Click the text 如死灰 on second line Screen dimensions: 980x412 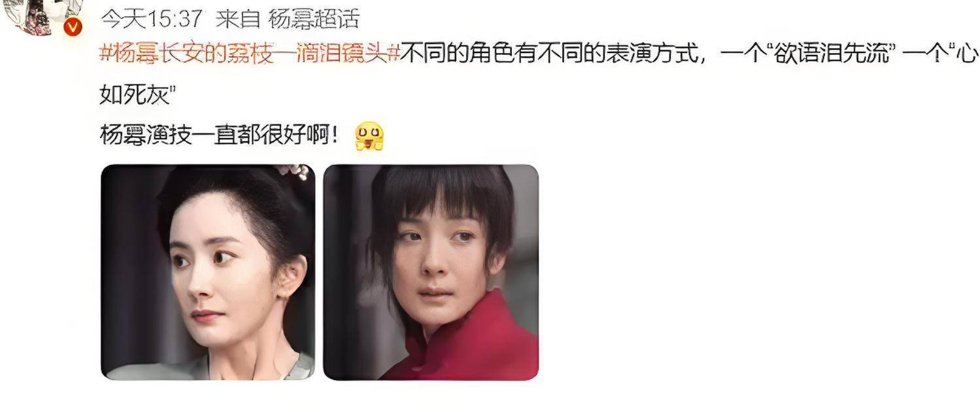(128, 95)
